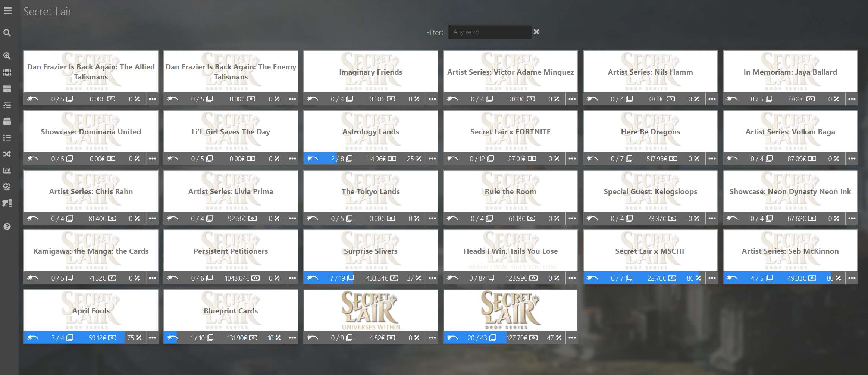Image resolution: width=868 pixels, height=375 pixels.
Task: Open the magnifier search icon in sidebar
Action: pyautogui.click(x=7, y=33)
